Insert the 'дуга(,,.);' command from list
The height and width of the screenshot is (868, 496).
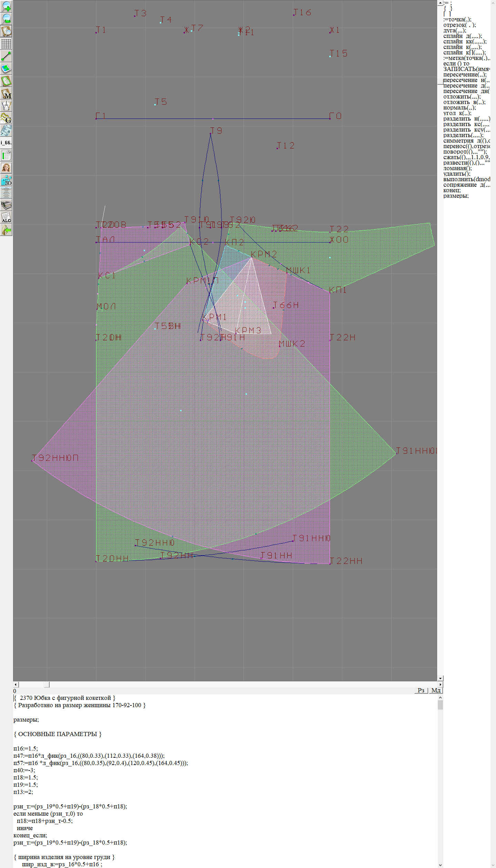point(454,30)
